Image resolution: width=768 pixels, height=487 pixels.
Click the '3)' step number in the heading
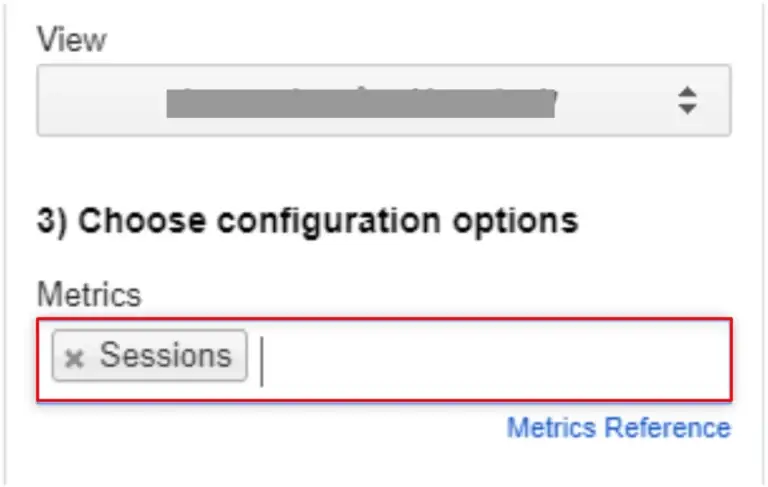(x=52, y=220)
